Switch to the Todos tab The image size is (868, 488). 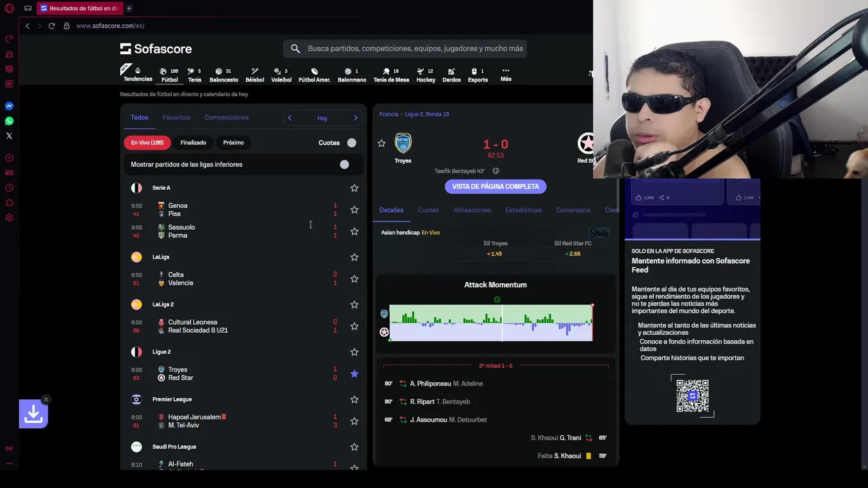[139, 117]
